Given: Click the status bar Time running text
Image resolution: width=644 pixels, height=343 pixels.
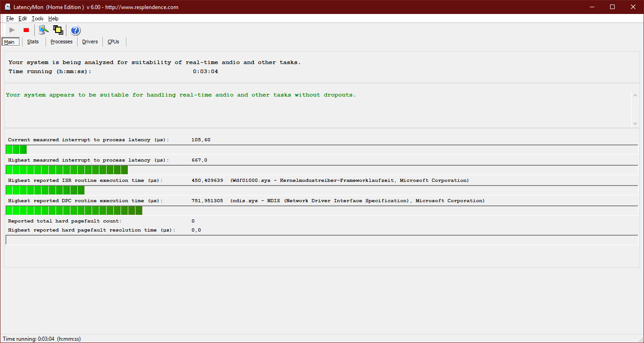Looking at the screenshot, I should [42, 339].
